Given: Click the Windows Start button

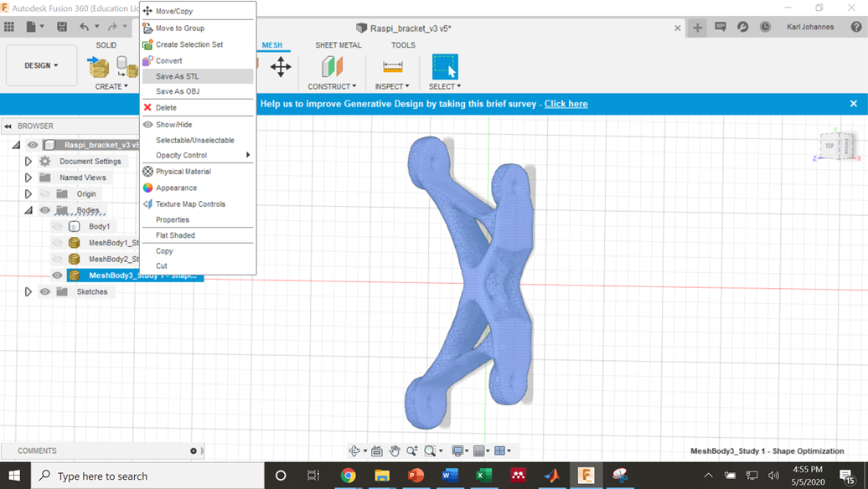Looking at the screenshot, I should pyautogui.click(x=15, y=476).
